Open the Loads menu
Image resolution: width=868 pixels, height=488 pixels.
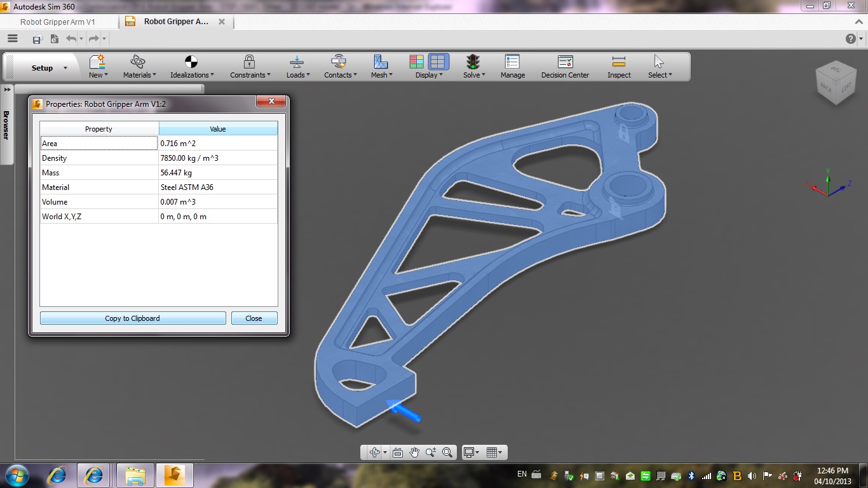coord(297,67)
